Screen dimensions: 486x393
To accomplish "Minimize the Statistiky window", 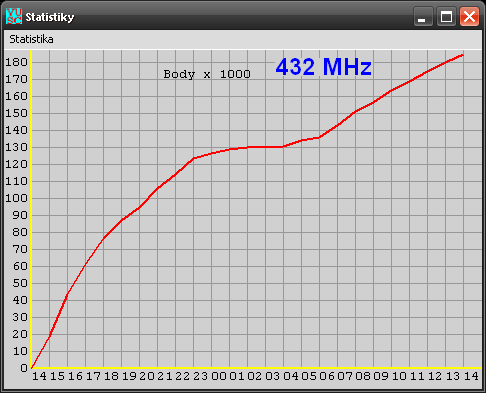I will tap(423, 16).
